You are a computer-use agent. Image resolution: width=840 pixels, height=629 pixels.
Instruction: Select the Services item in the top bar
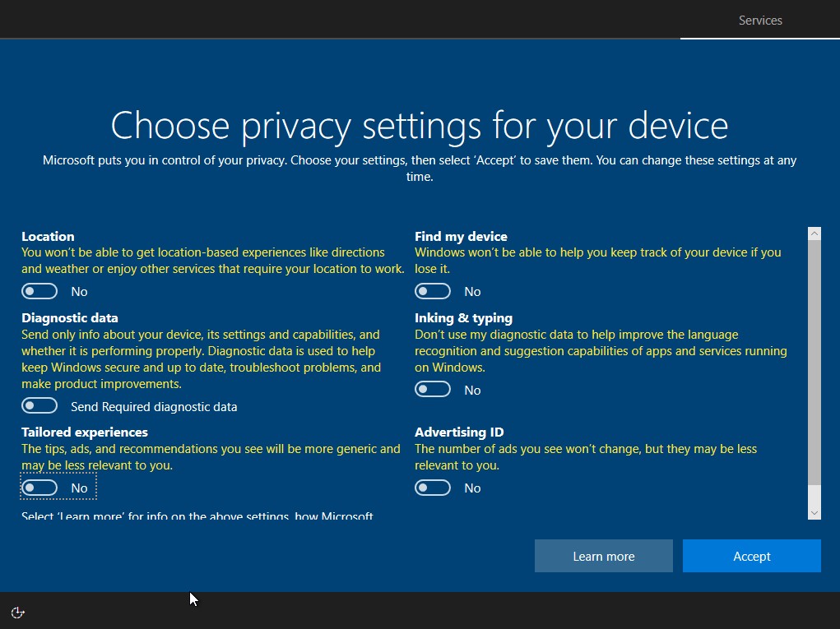[759, 20]
